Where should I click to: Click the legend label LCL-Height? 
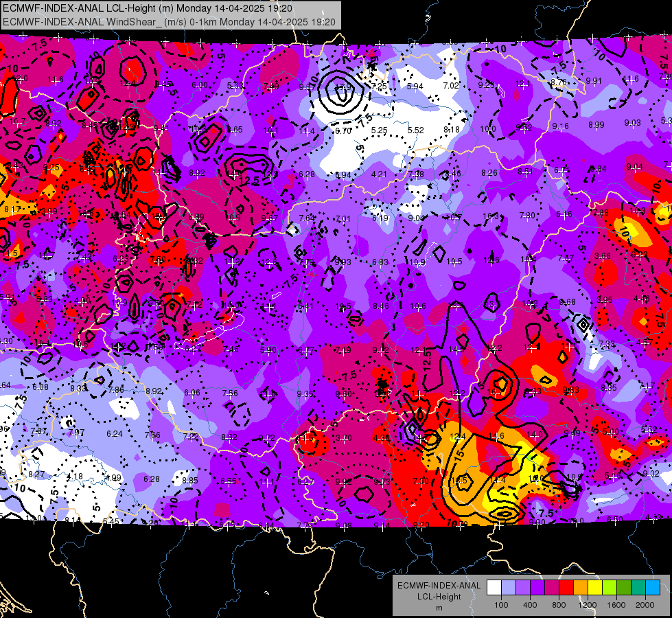tap(439, 597)
